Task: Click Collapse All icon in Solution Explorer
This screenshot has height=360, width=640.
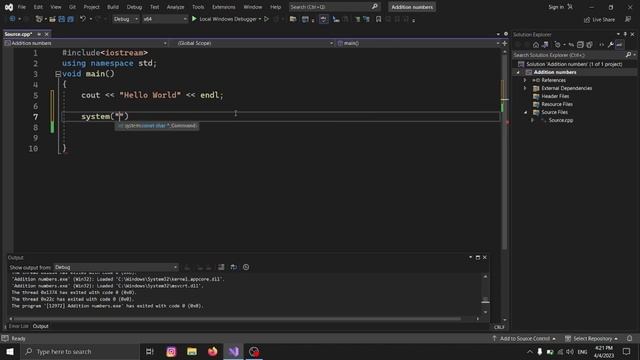Action: coord(580,45)
